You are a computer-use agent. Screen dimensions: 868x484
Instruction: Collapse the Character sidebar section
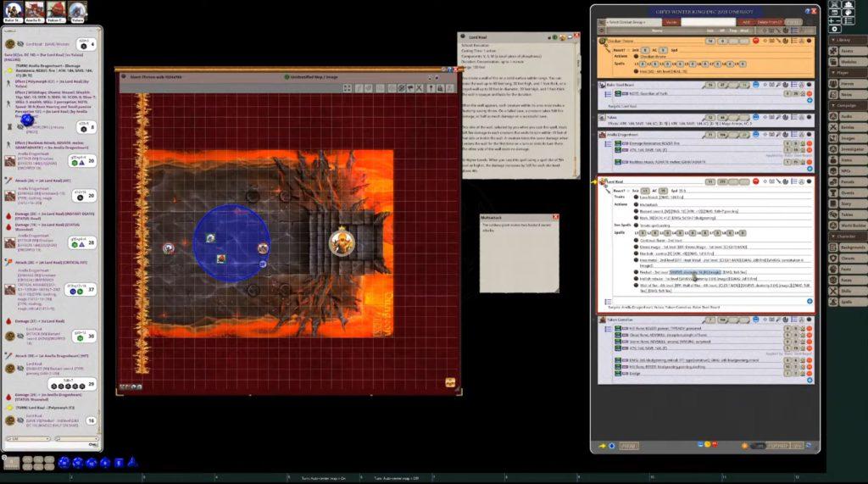pyautogui.click(x=848, y=236)
